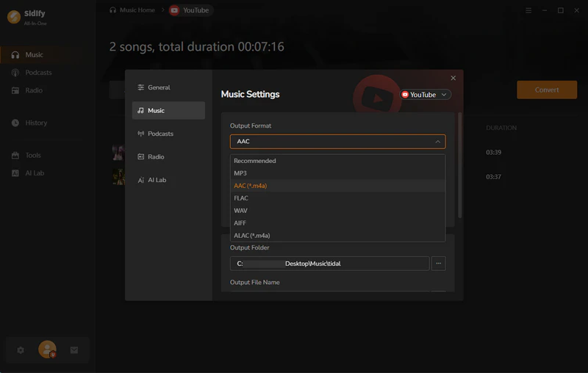588x373 pixels.
Task: Open AI Lab in the left sidebar
Action: click(x=35, y=173)
